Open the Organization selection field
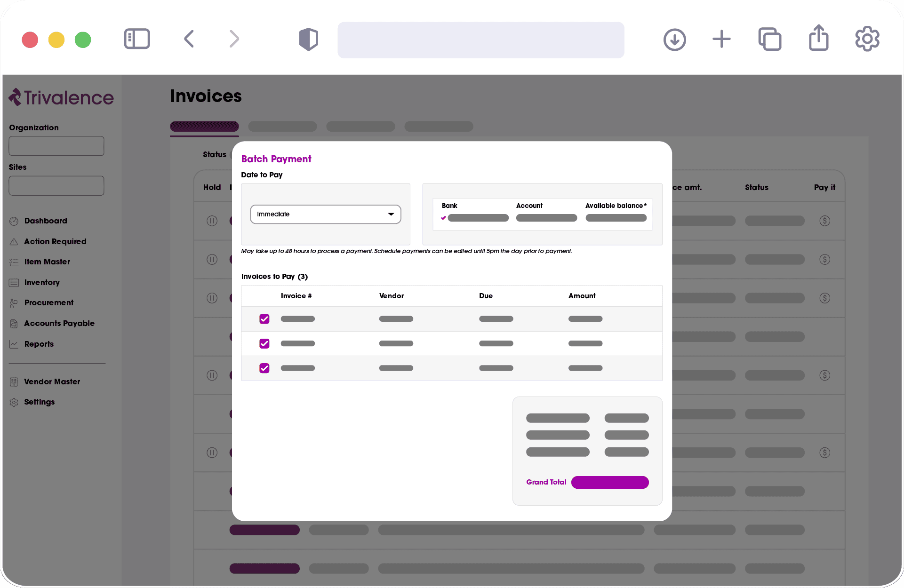904x588 pixels. tap(56, 145)
